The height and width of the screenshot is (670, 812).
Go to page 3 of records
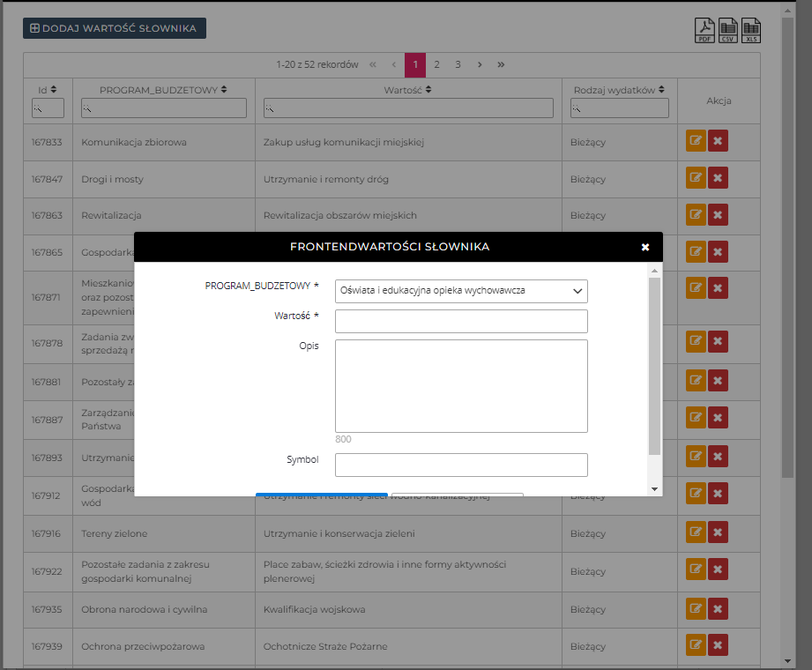(x=458, y=64)
